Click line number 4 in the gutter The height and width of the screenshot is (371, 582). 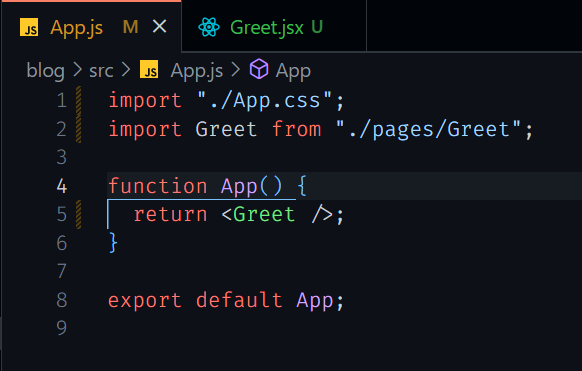pos(62,186)
